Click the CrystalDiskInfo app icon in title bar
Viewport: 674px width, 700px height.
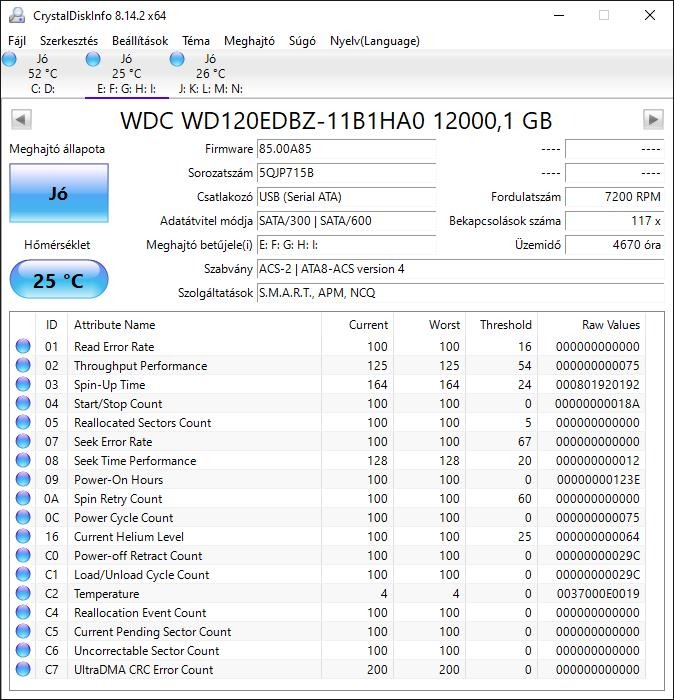[x=17, y=15]
